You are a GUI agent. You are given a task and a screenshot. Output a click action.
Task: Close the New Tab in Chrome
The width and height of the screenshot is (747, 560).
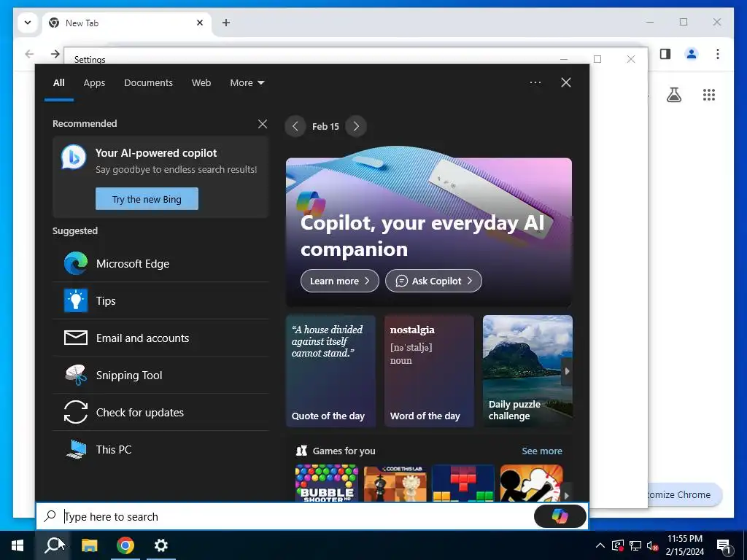tap(200, 23)
